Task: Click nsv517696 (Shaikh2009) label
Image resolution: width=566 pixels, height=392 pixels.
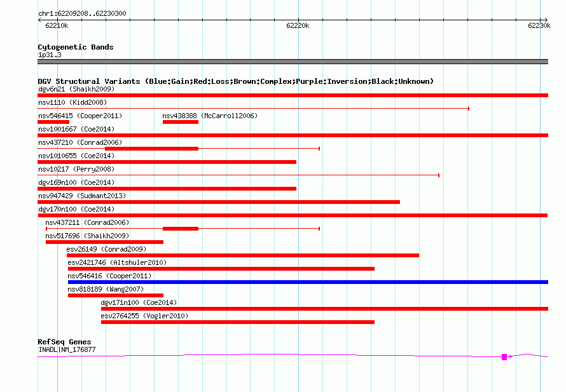Action: (x=87, y=236)
